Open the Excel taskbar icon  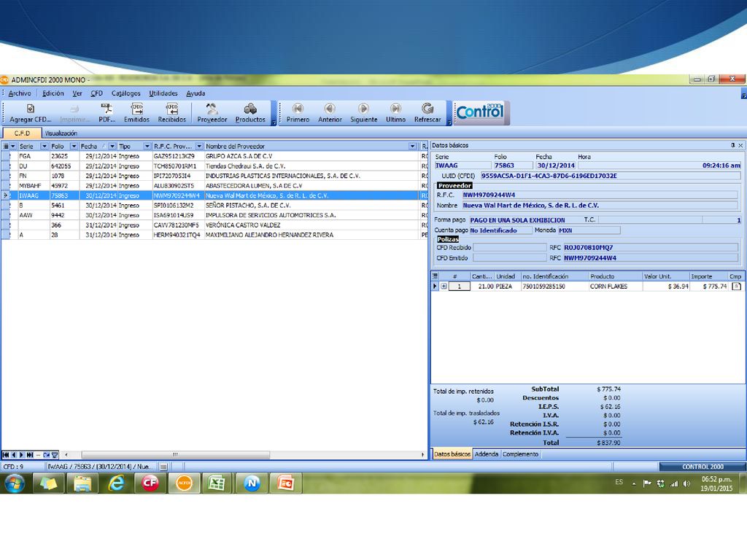[x=217, y=483]
